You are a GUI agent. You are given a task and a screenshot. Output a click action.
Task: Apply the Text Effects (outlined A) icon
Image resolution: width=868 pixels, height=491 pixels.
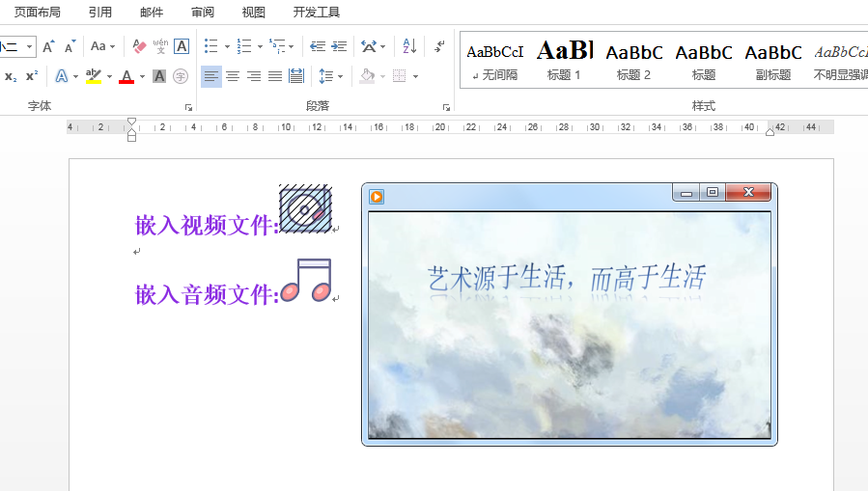62,76
